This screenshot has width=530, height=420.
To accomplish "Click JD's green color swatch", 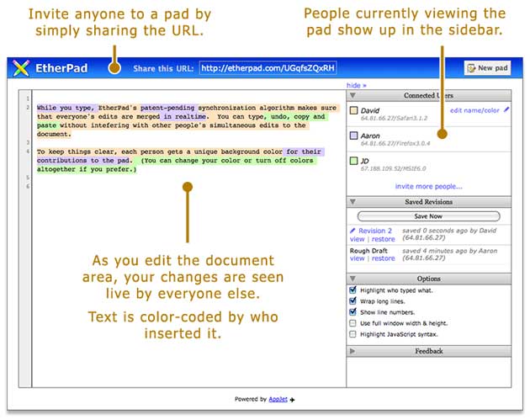I will 353,161.
